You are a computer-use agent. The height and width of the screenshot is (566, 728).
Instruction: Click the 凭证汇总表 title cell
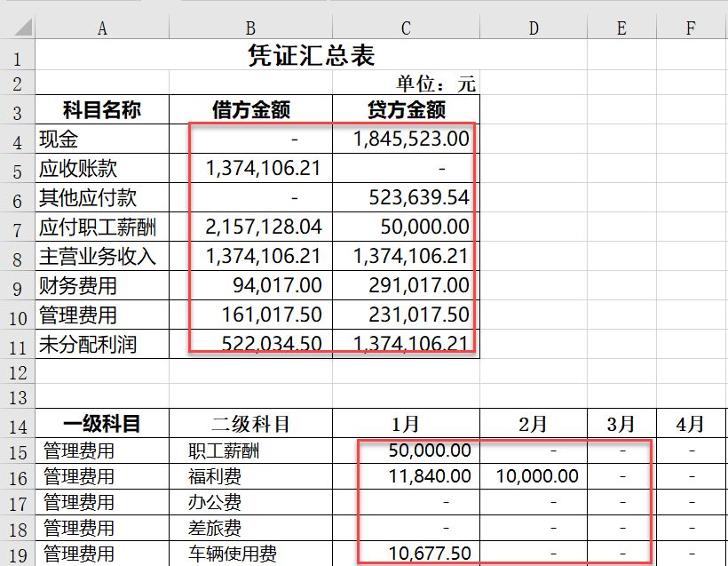pyautogui.click(x=311, y=55)
